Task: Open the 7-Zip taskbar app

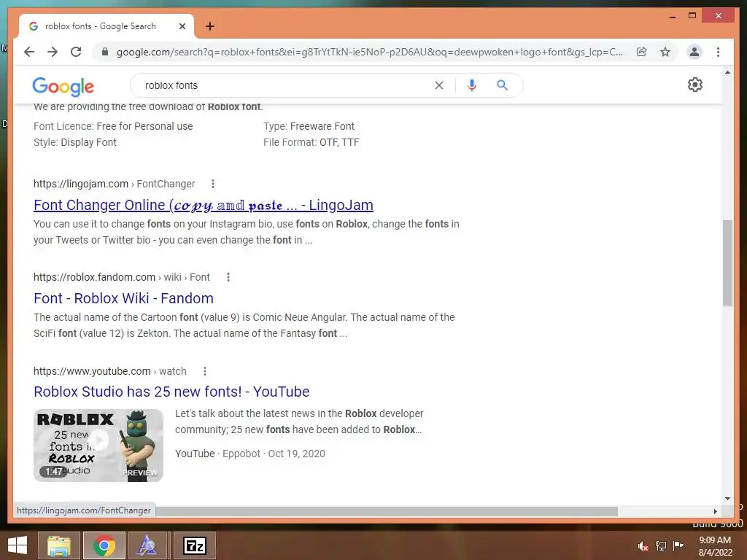Action: coord(195,545)
